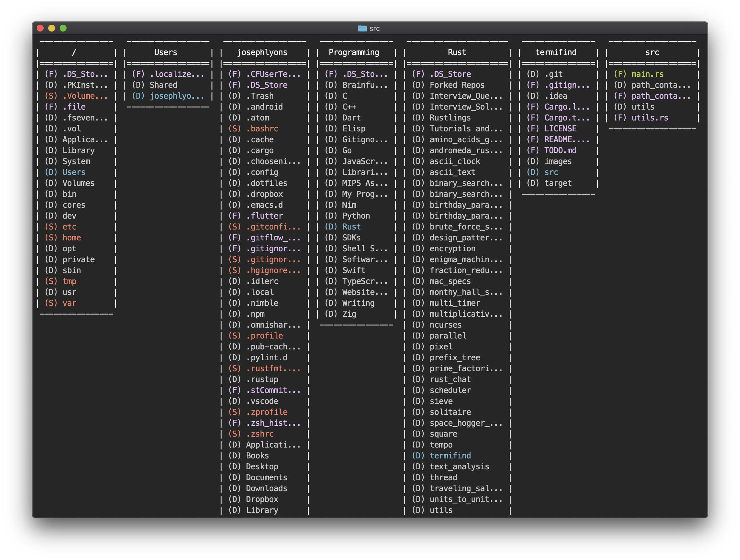
Task: Click the src folder icon in title bar
Action: coord(362,28)
